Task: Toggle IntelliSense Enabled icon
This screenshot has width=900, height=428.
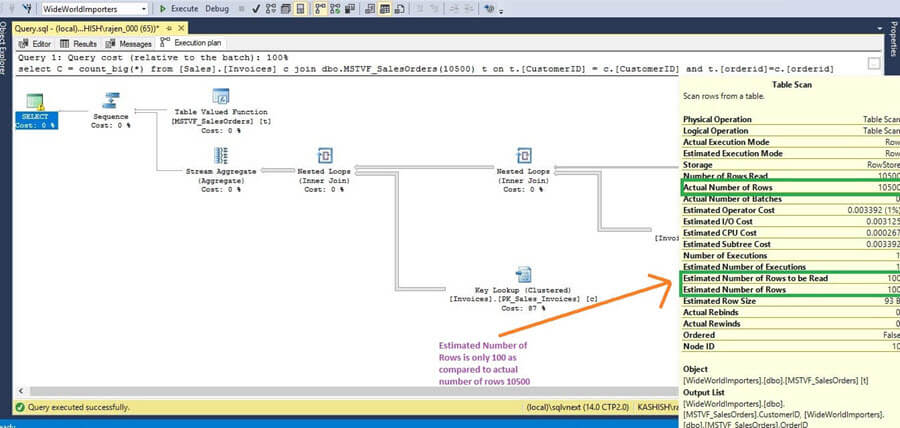Action: (299, 9)
